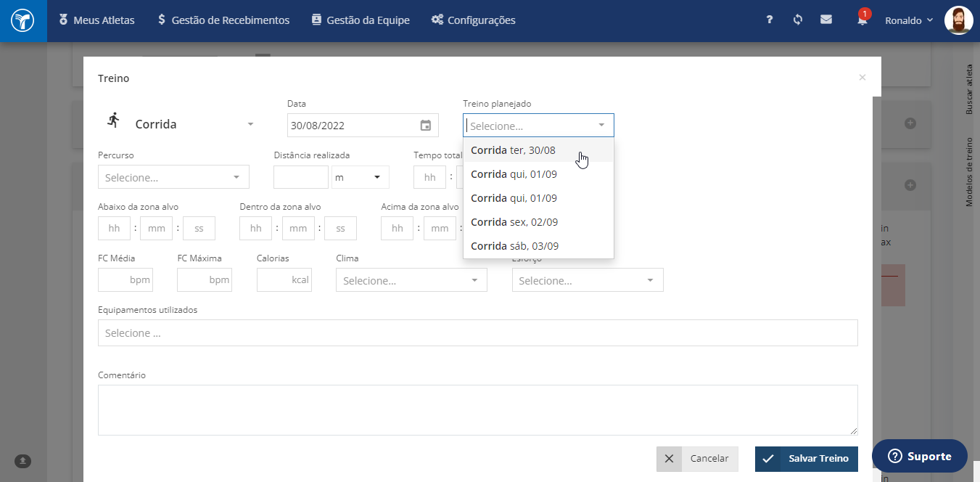Viewport: 980px width, 482px height.
Task: Click the app logo in top-left corner
Action: click(x=23, y=20)
